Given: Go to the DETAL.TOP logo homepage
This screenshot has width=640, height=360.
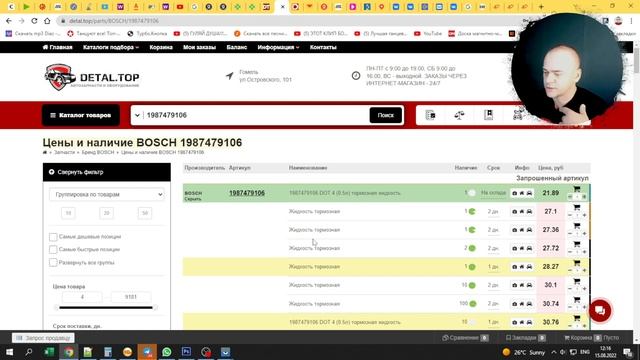Looking at the screenshot, I should (92, 77).
